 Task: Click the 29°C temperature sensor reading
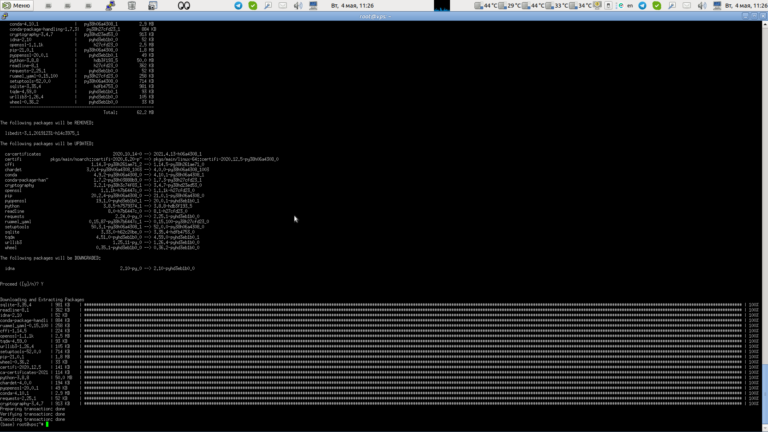(x=513, y=5)
